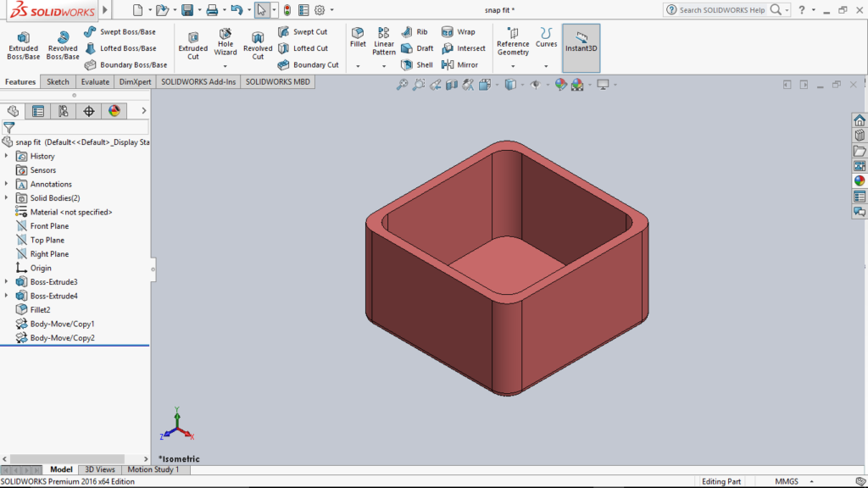Image resolution: width=868 pixels, height=488 pixels.
Task: Open ConfigurationManager tab icon
Action: tap(64, 111)
